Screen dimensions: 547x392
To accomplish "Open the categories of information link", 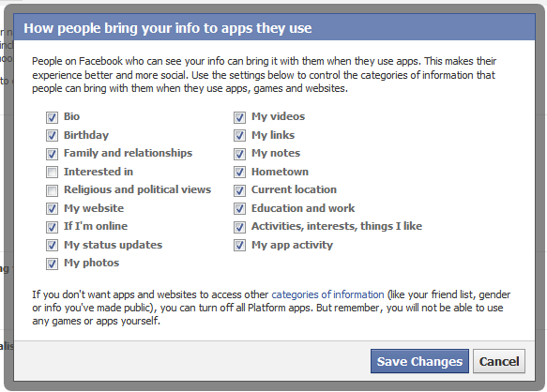I will pos(327,294).
